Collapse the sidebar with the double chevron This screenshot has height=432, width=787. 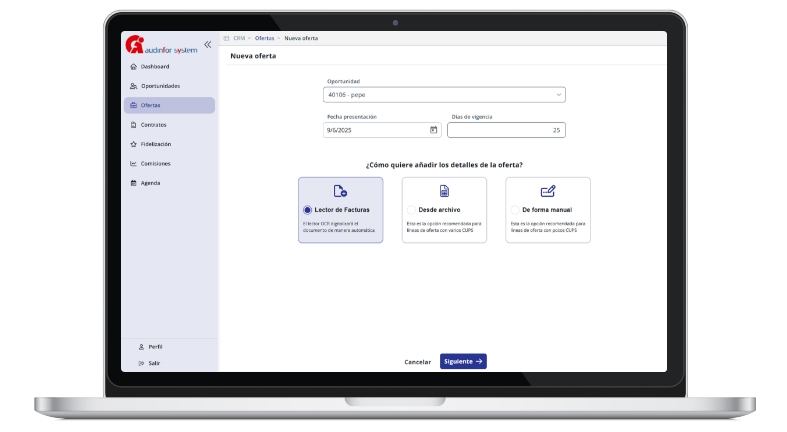tap(207, 44)
